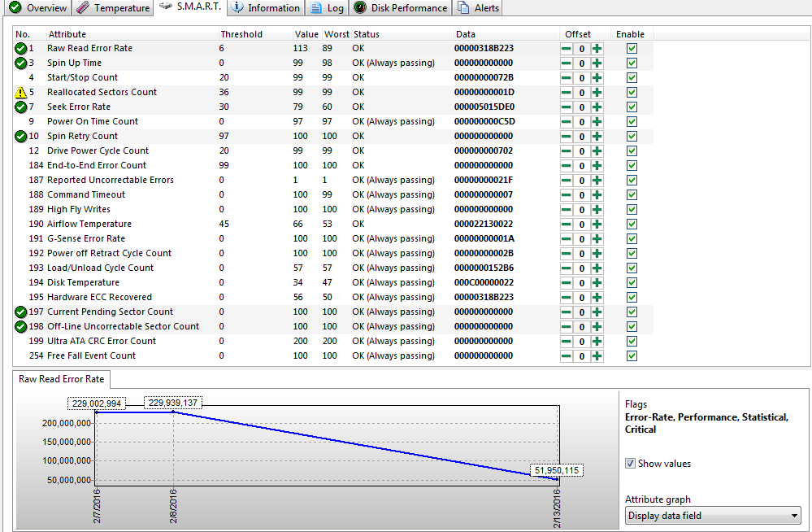The image size is (812, 532).
Task: Switch to the Log tab
Action: tap(328, 8)
